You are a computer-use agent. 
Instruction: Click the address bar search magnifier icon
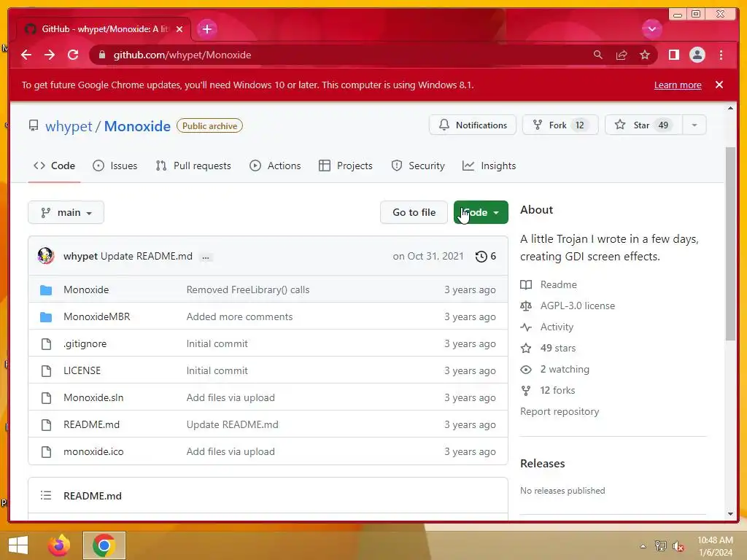pos(598,55)
